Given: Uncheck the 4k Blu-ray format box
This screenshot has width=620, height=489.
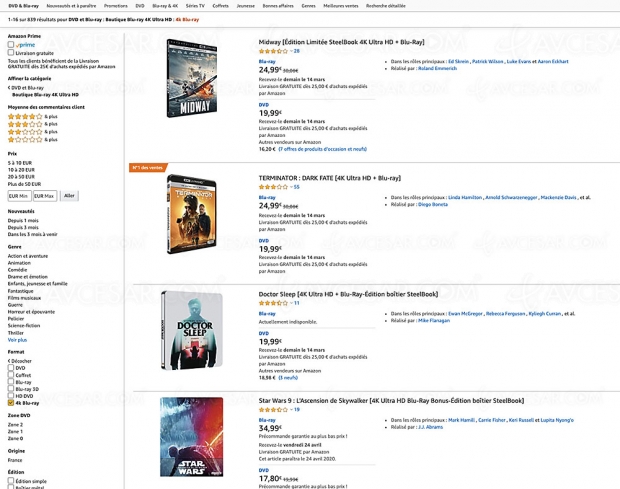Looking at the screenshot, I should click(11, 403).
